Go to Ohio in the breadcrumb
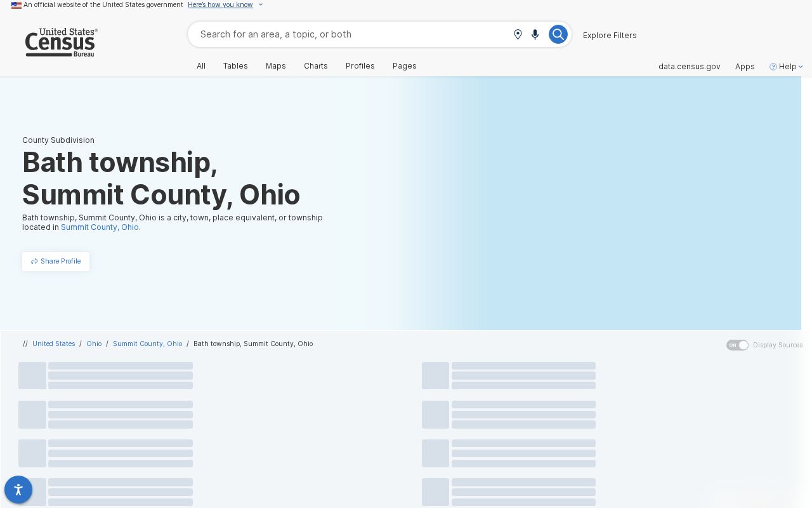The height and width of the screenshot is (508, 812). point(94,344)
